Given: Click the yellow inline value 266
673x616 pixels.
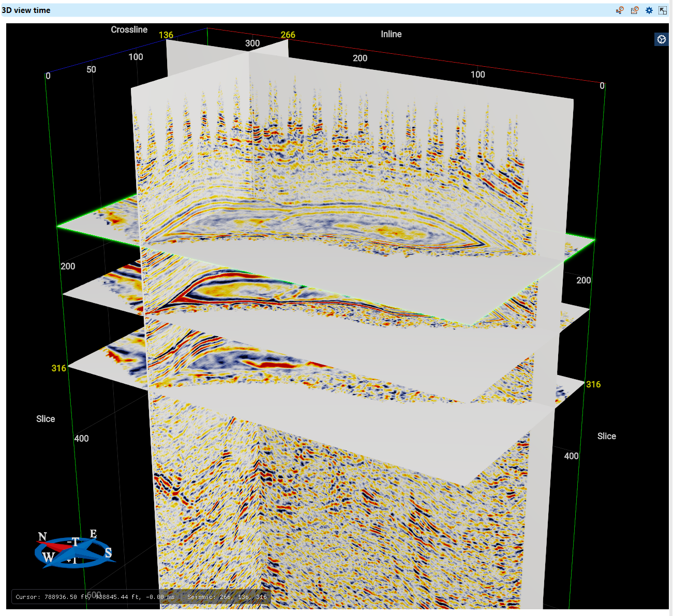Looking at the screenshot, I should [x=288, y=35].
